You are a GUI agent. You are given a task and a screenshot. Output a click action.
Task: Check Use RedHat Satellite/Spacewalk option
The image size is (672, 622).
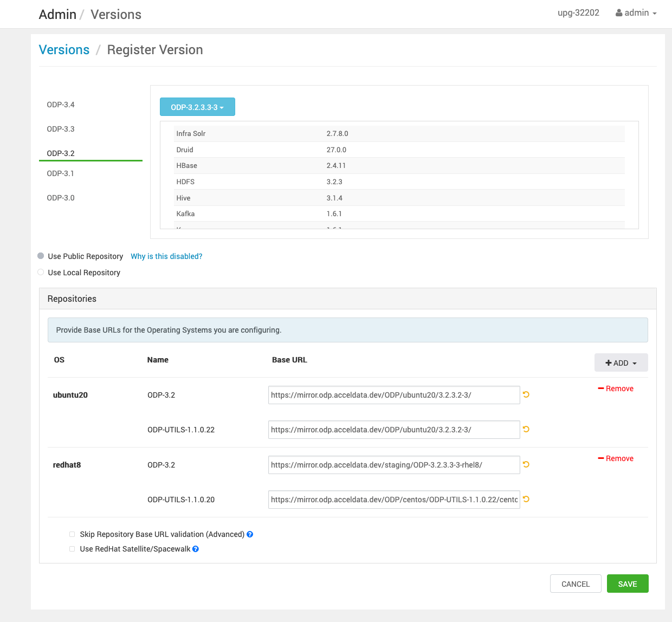72,549
